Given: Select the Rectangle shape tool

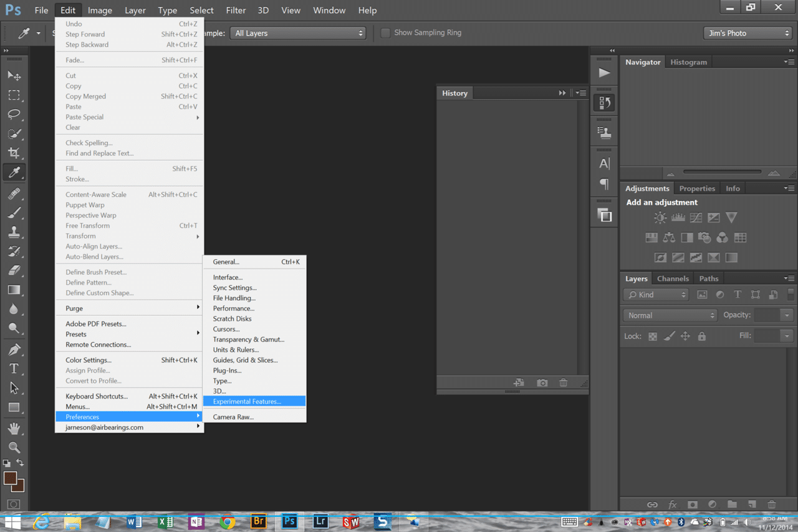Looking at the screenshot, I should point(14,407).
